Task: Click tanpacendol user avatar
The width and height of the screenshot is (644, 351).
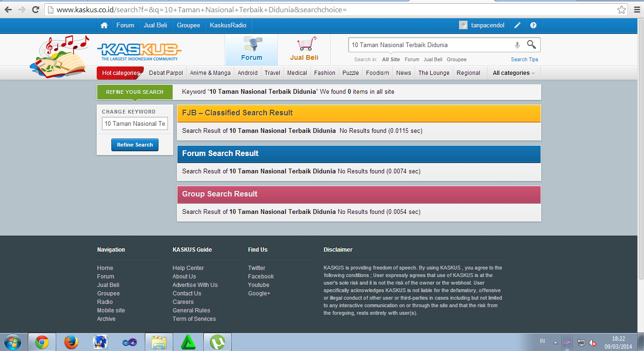Action: coord(463,25)
